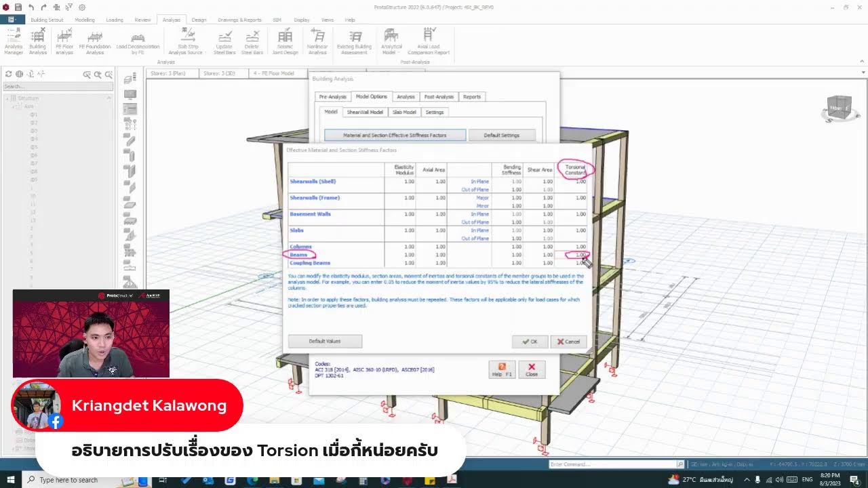Click the structure tree Search box
Screen dimensions: 868x488
58,87
